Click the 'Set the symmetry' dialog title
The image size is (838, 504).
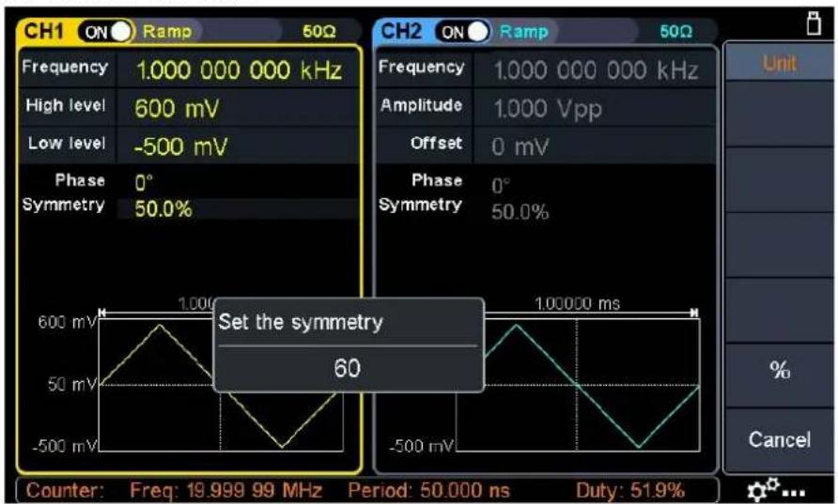click(301, 323)
